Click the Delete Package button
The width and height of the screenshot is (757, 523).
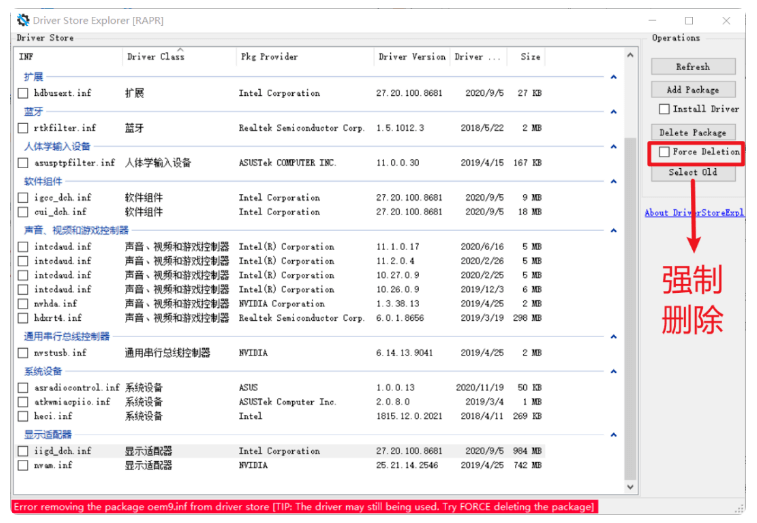693,132
